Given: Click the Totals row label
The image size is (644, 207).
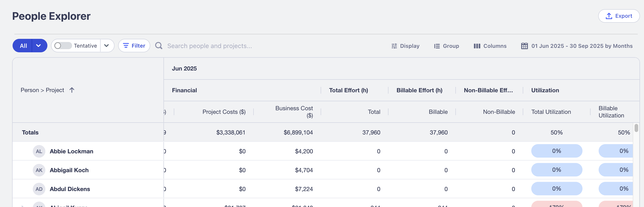Looking at the screenshot, I should 30,132.
